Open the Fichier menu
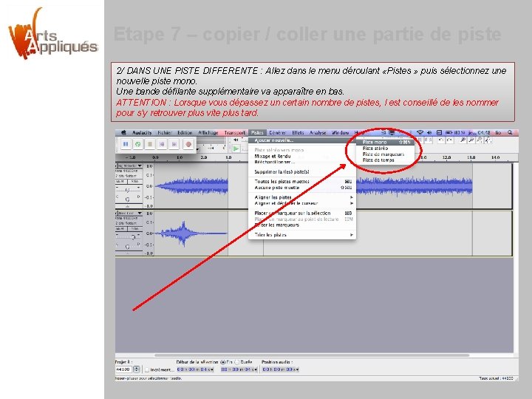The image size is (532, 399). [x=165, y=133]
